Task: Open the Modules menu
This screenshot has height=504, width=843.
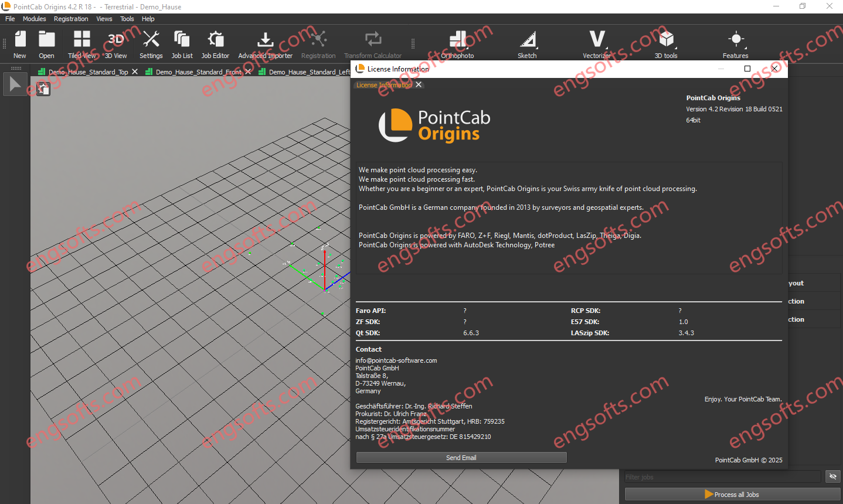Action: (35, 19)
